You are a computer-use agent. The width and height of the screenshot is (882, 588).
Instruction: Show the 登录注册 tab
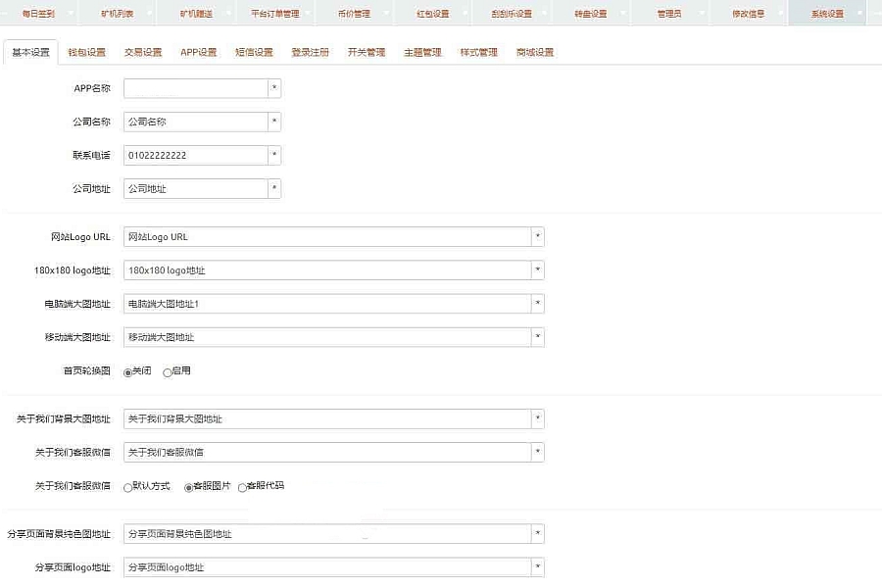point(310,52)
